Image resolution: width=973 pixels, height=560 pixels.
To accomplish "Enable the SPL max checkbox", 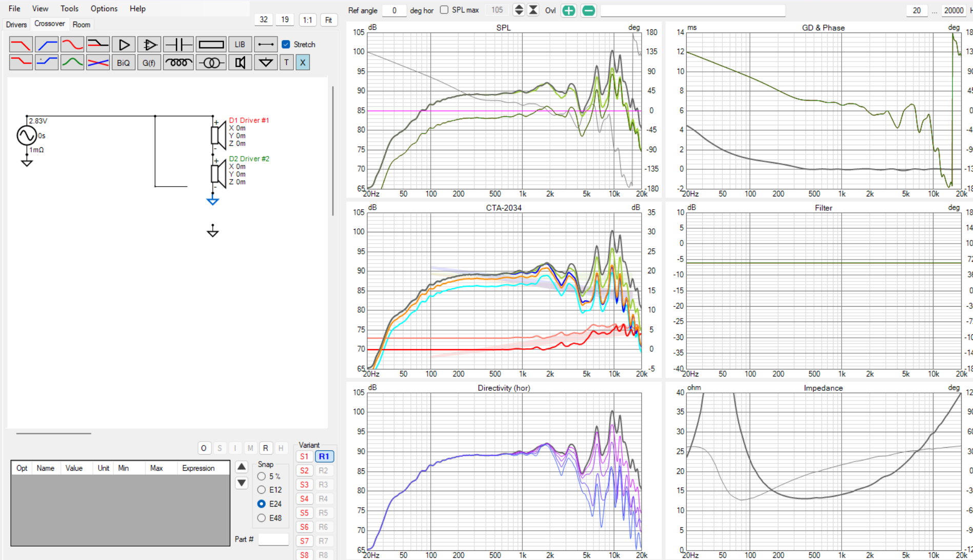I will tap(444, 10).
